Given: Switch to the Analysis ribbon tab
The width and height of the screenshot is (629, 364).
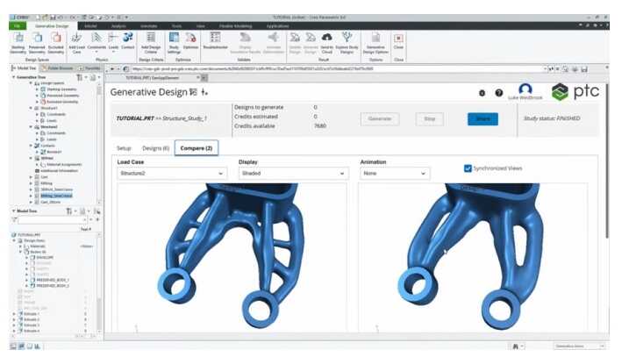Looking at the screenshot, I should click(x=118, y=26).
